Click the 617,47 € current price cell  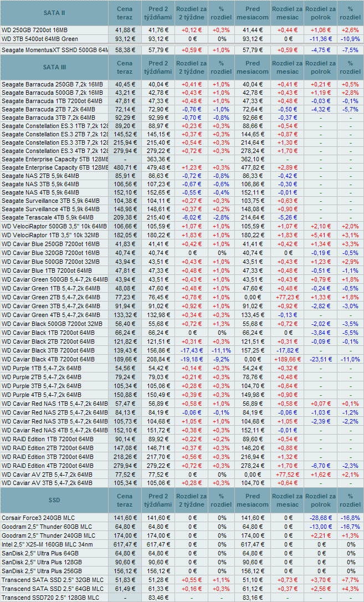tap(125, 544)
